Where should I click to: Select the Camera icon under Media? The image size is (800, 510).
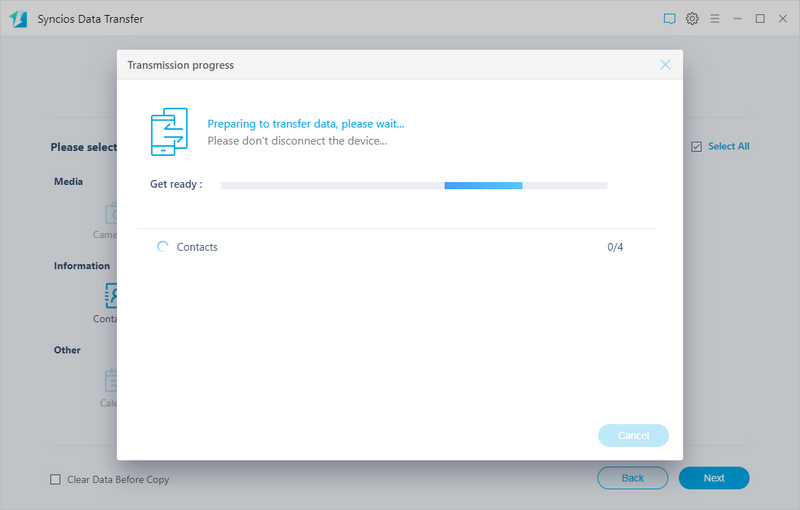click(111, 214)
